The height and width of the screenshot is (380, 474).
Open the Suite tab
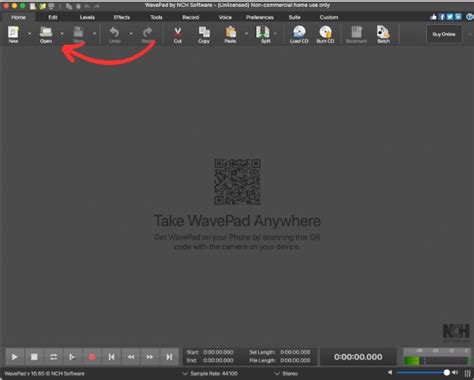click(x=295, y=17)
